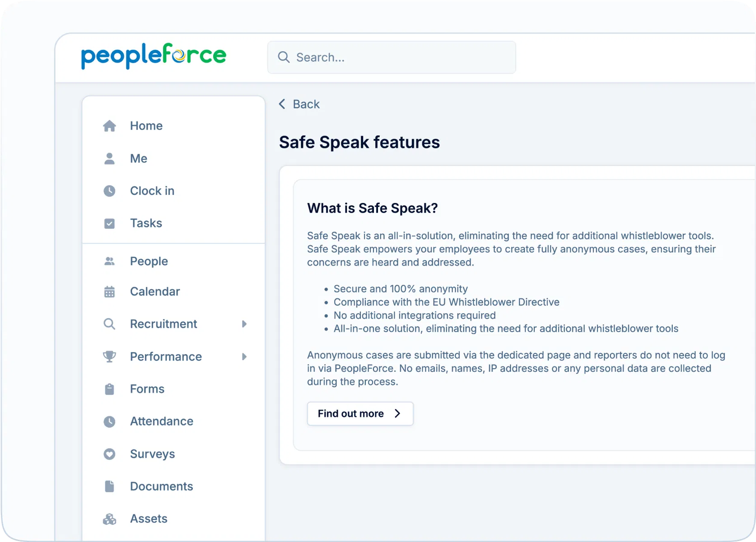This screenshot has height=542, width=756.
Task: Expand the Recruitment submenu arrow
Action: 244,324
